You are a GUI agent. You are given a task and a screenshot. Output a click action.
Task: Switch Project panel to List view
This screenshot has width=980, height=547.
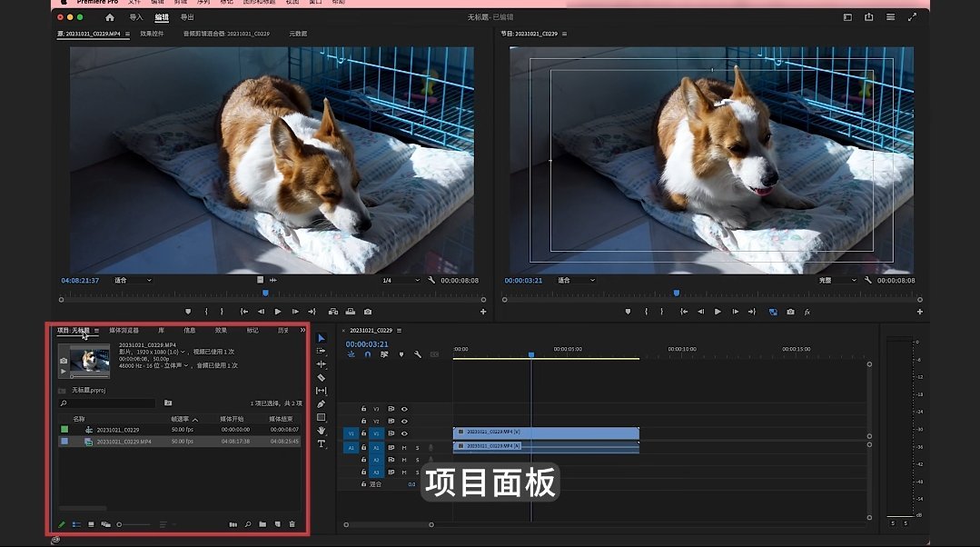pyautogui.click(x=76, y=524)
